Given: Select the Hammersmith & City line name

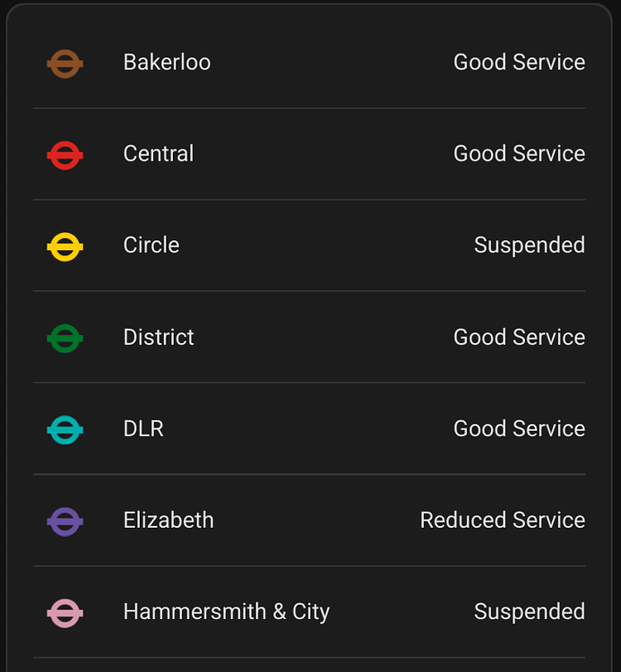Looking at the screenshot, I should 227,612.
